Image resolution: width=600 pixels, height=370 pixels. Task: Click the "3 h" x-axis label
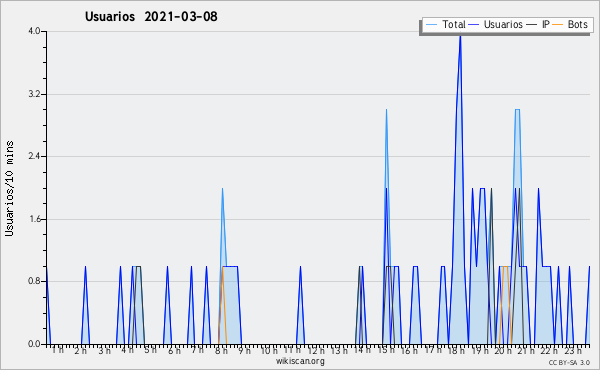tap(104, 350)
